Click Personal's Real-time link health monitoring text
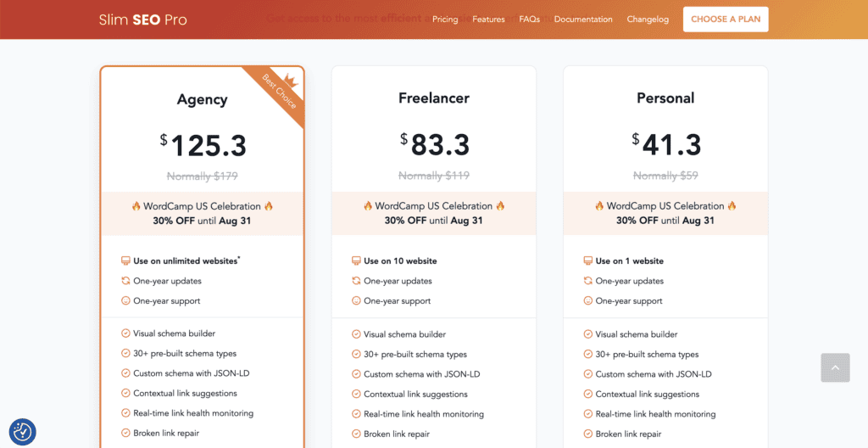The width and height of the screenshot is (868, 448). tap(655, 413)
